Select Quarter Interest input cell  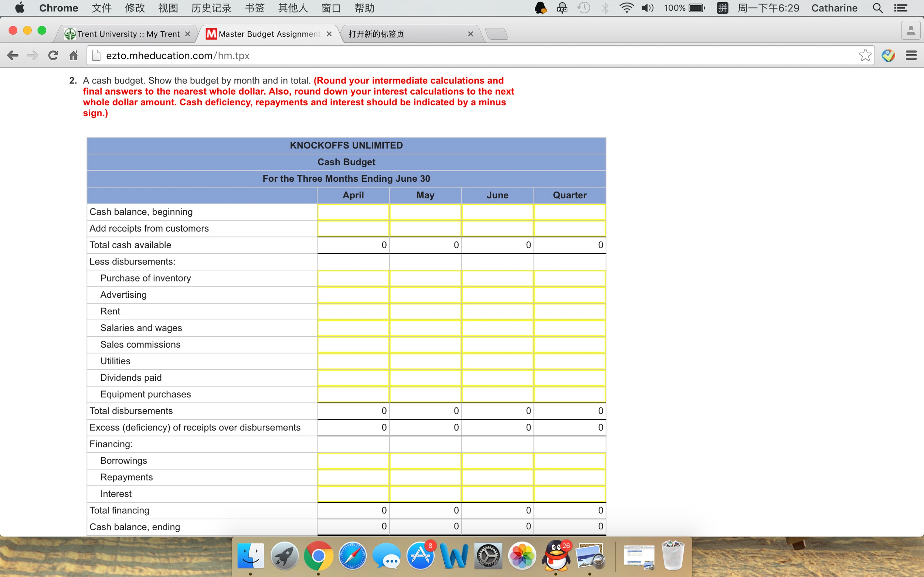570,494
